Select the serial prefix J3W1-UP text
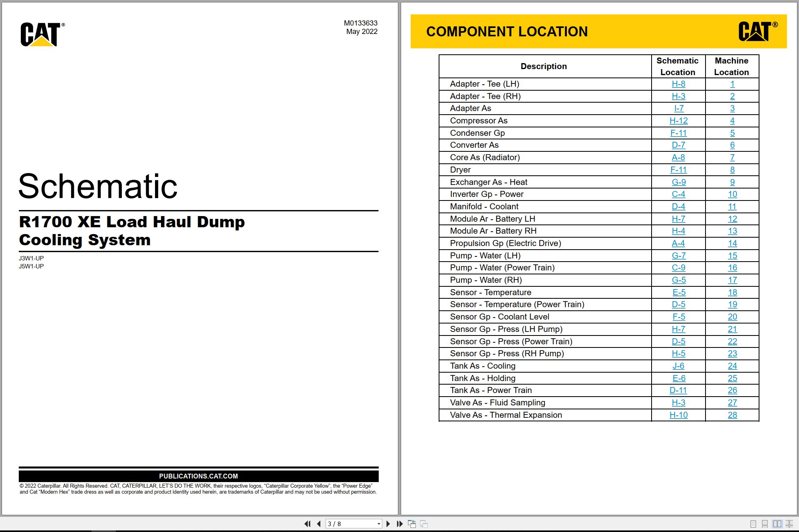This screenshot has height=532, width=799. click(31, 258)
